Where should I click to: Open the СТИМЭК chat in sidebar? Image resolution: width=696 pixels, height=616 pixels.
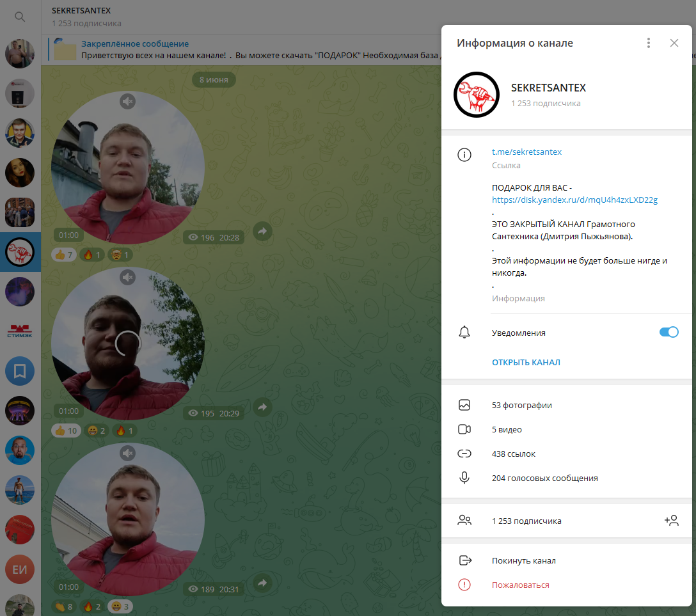(20, 331)
